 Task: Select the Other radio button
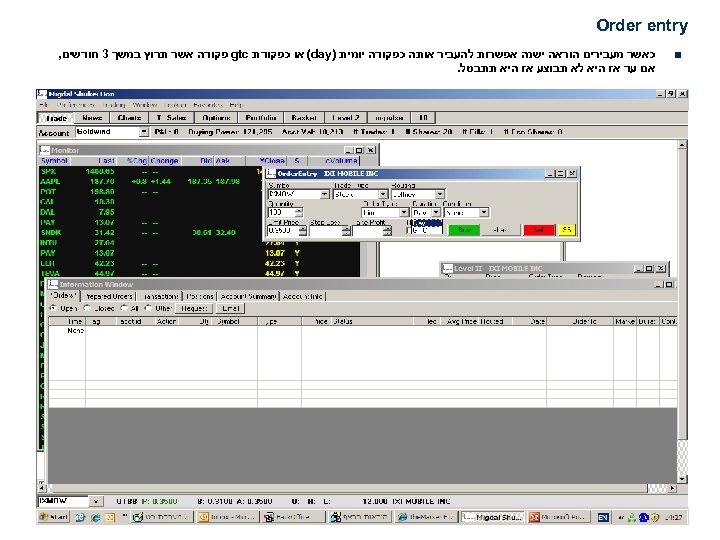(148, 308)
